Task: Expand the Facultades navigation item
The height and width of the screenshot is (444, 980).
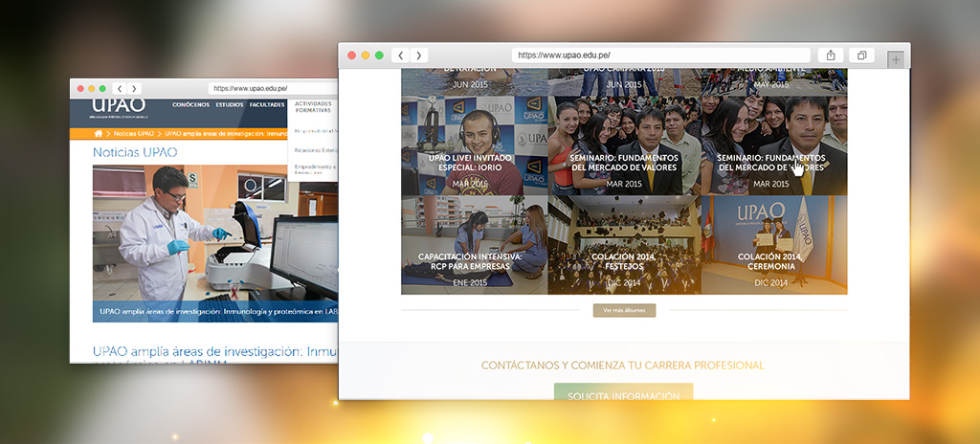Action: pyautogui.click(x=266, y=104)
